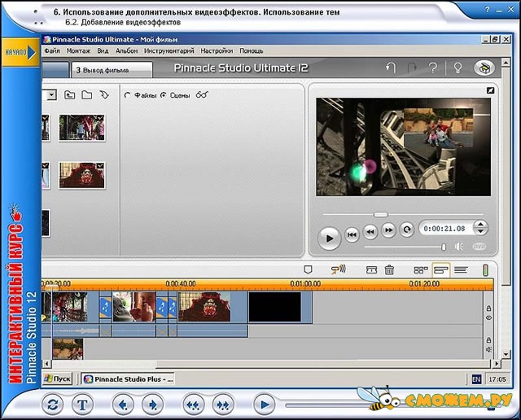Click the НАЧАЛО start button

click(x=20, y=52)
